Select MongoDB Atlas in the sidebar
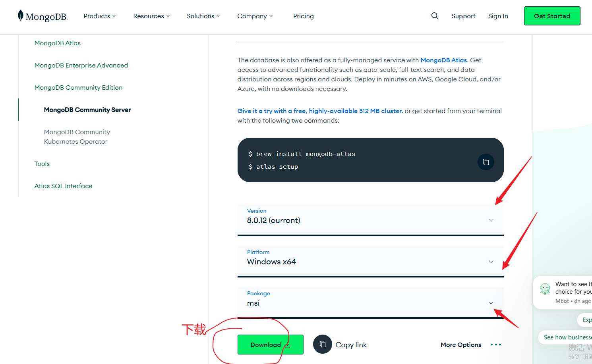592x364 pixels. click(58, 43)
